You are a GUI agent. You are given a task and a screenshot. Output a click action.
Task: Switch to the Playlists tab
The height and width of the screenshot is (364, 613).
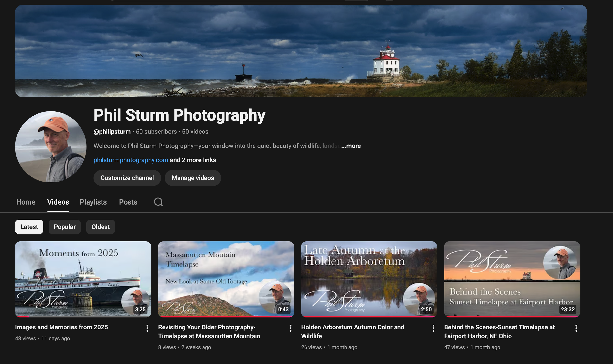pos(93,202)
